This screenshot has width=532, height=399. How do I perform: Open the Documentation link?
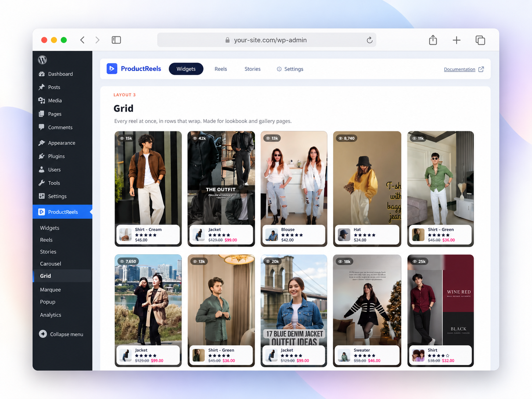(464, 69)
